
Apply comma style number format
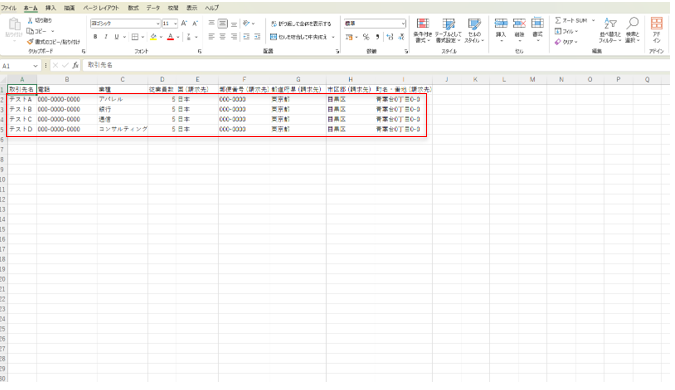pos(378,37)
